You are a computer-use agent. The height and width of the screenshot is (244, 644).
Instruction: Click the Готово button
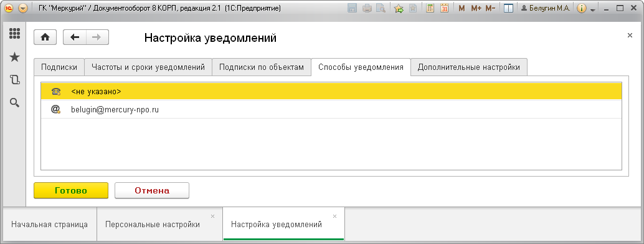click(70, 190)
